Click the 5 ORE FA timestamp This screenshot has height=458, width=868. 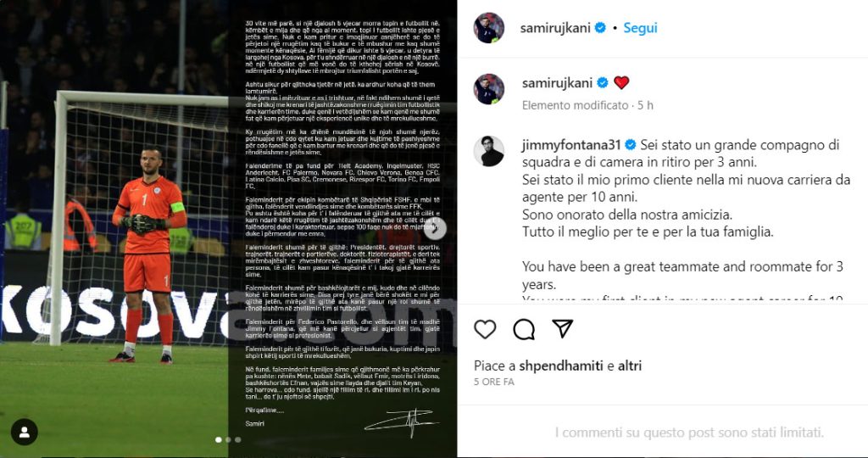(494, 383)
